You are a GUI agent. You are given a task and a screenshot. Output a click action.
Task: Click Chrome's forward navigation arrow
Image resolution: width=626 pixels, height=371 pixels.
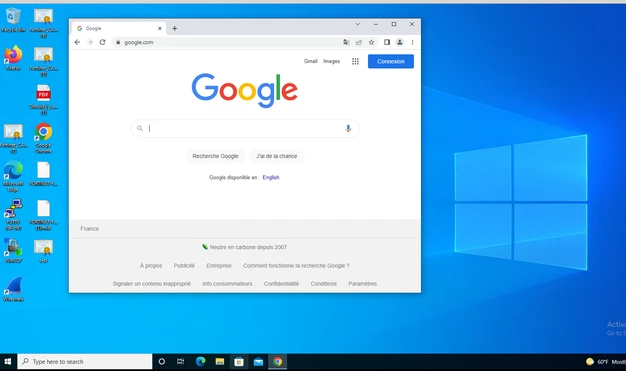pyautogui.click(x=90, y=42)
